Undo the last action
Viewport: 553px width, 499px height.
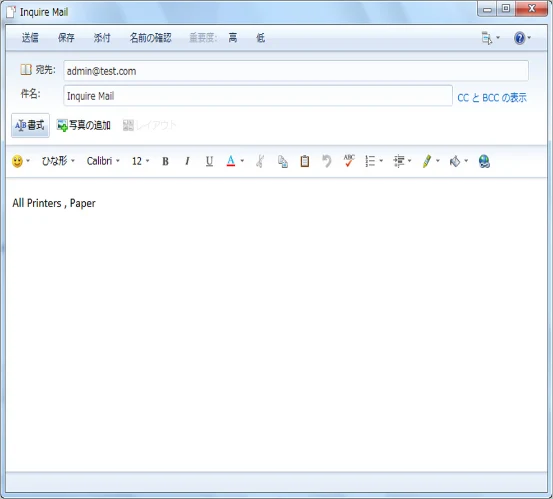[x=327, y=161]
